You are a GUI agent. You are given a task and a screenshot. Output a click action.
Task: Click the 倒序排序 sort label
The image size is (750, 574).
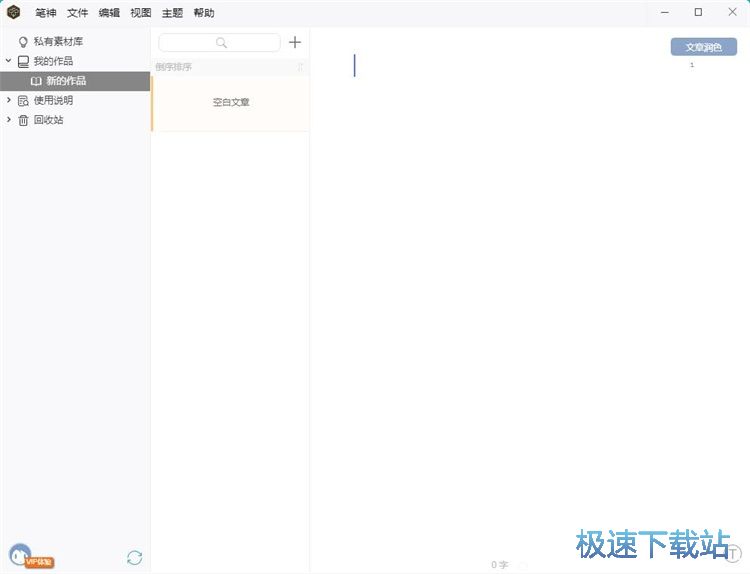(x=174, y=67)
